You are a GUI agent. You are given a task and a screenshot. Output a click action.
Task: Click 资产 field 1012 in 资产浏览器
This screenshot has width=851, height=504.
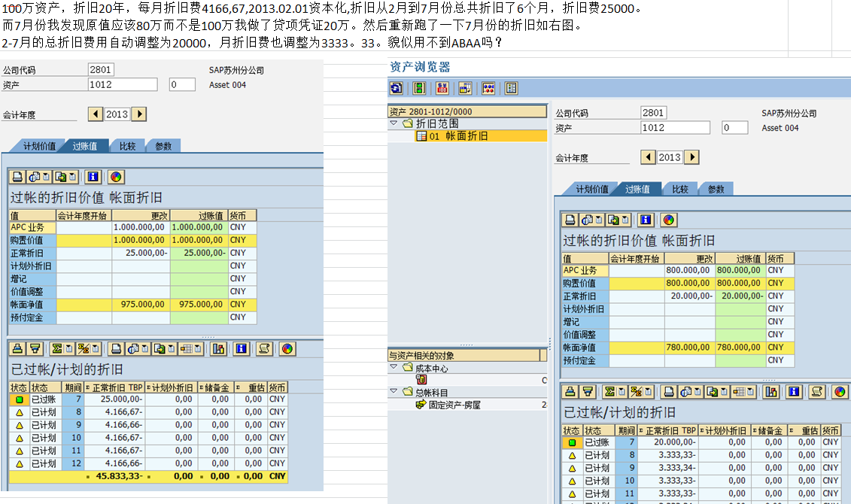click(675, 127)
